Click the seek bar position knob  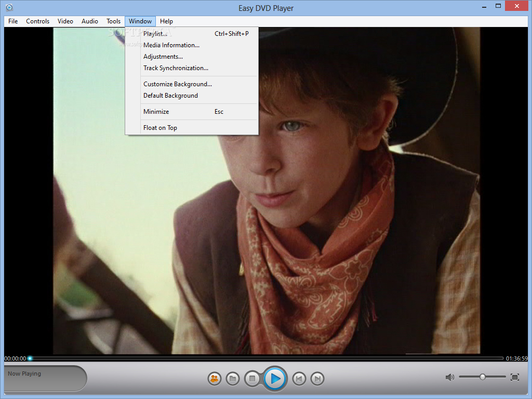[x=30, y=358]
